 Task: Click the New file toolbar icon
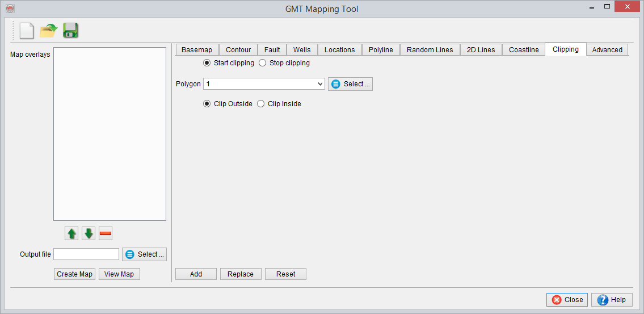[27, 31]
